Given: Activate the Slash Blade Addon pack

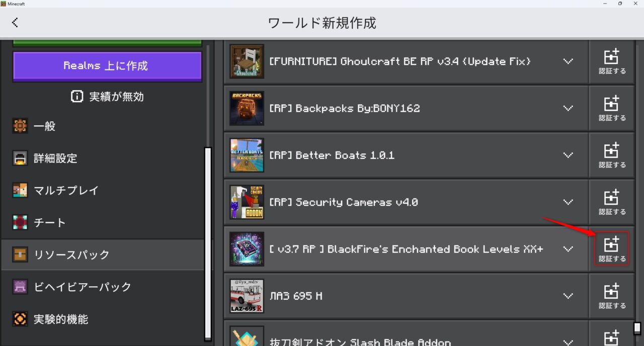Looking at the screenshot, I should tap(612, 334).
